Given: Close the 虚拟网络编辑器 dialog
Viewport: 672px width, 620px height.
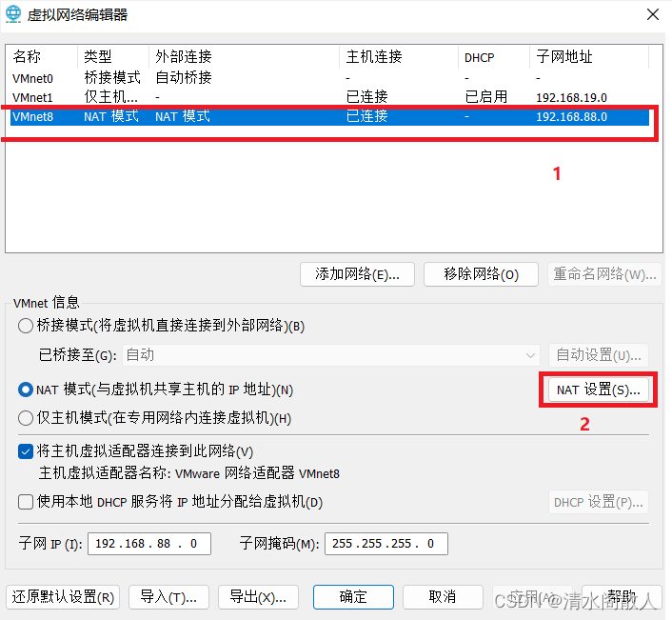Looking at the screenshot, I should pos(653,14).
